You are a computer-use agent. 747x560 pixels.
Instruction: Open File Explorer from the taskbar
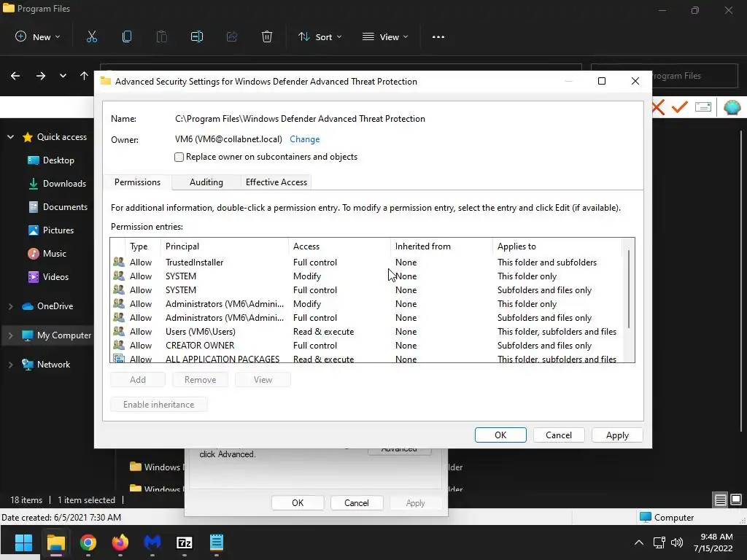[55, 542]
